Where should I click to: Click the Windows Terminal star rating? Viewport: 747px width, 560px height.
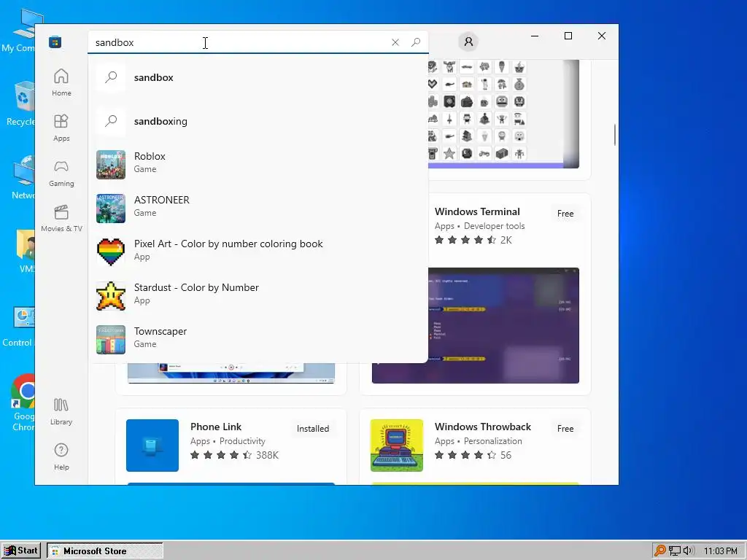click(466, 240)
